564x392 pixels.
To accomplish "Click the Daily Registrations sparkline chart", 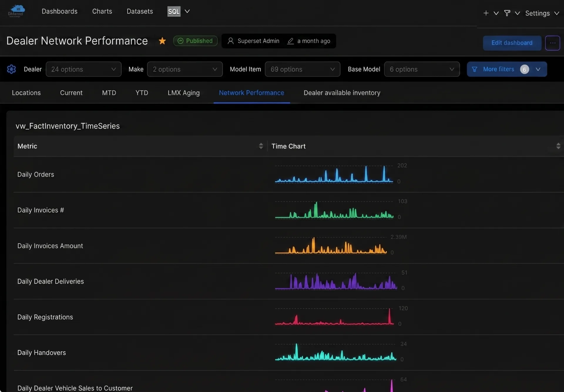I will [334, 316].
